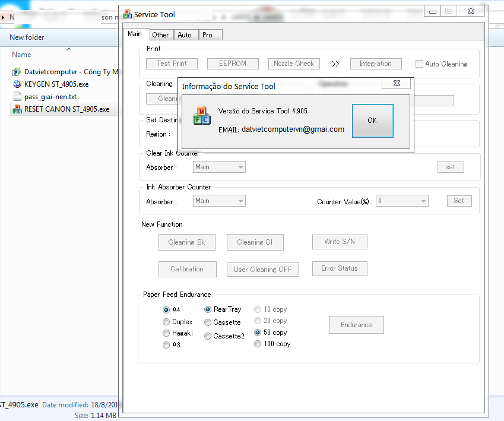Close the Service Tool window
This screenshot has width=504, height=421.
pos(471,11)
